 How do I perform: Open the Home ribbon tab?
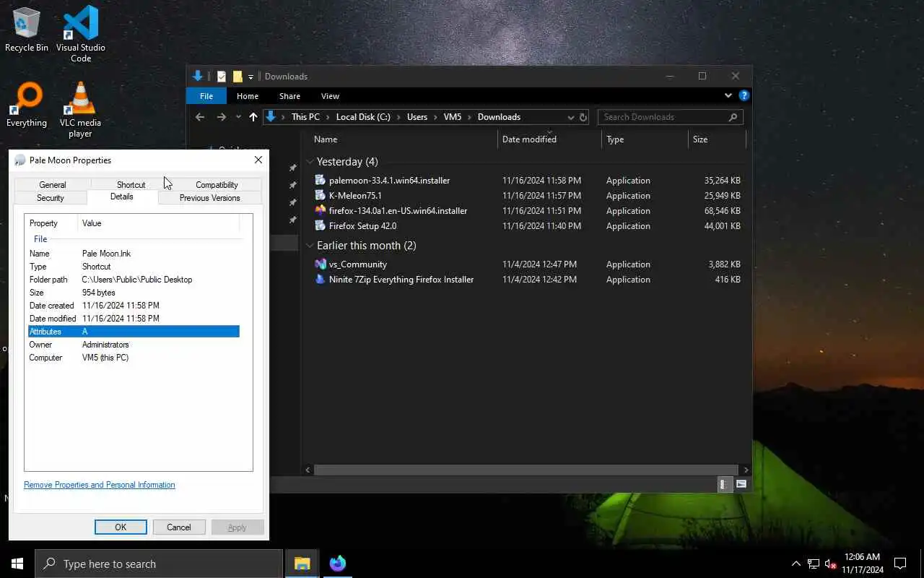(x=248, y=96)
